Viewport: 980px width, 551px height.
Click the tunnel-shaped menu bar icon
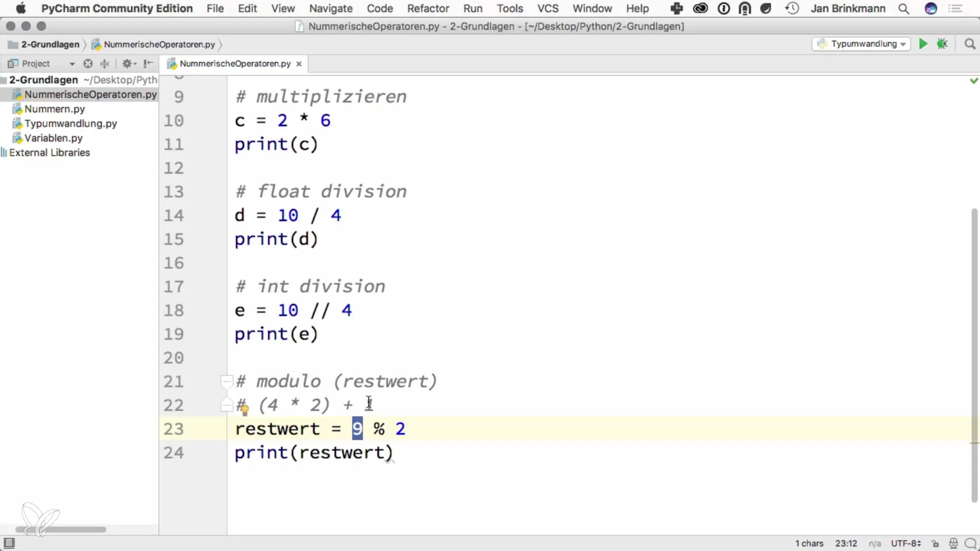pos(745,8)
